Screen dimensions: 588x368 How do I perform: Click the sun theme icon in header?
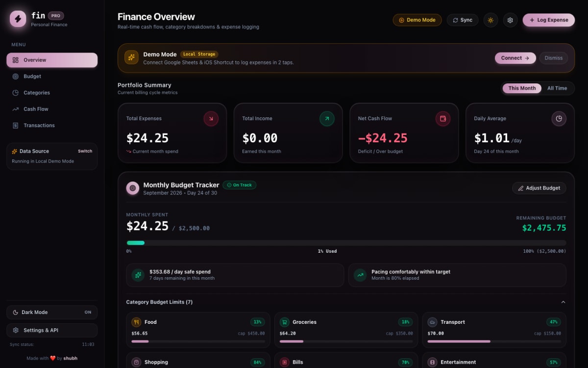[x=490, y=20]
